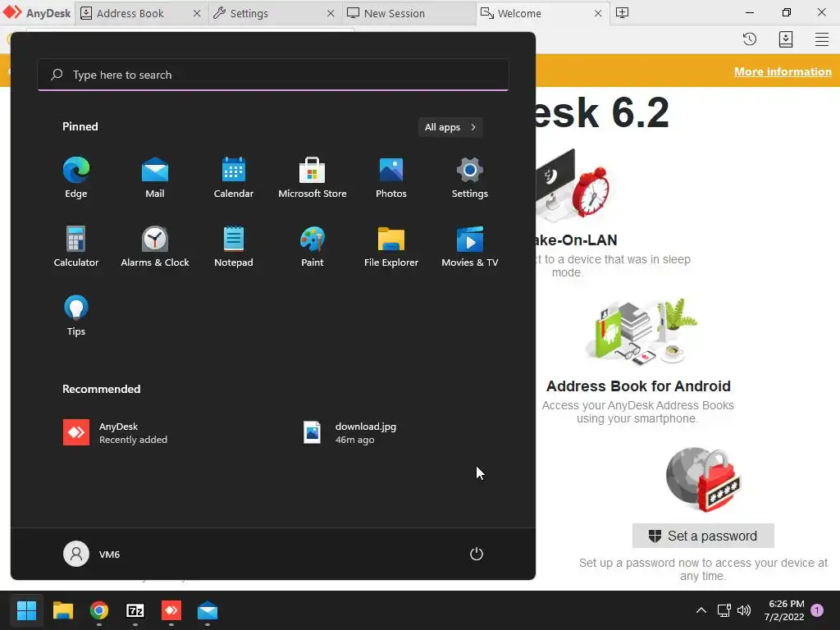Close the Address Book tab
This screenshot has height=630, width=840.
point(197,13)
